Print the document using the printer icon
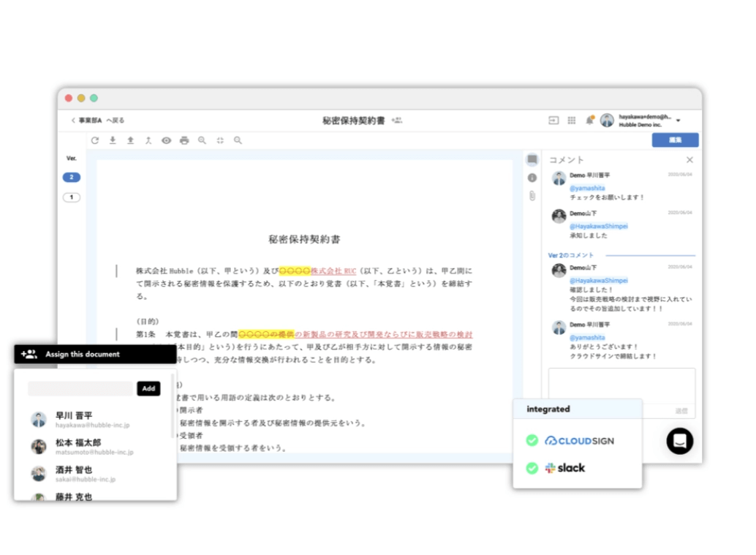The width and height of the screenshot is (756, 555). point(184,140)
